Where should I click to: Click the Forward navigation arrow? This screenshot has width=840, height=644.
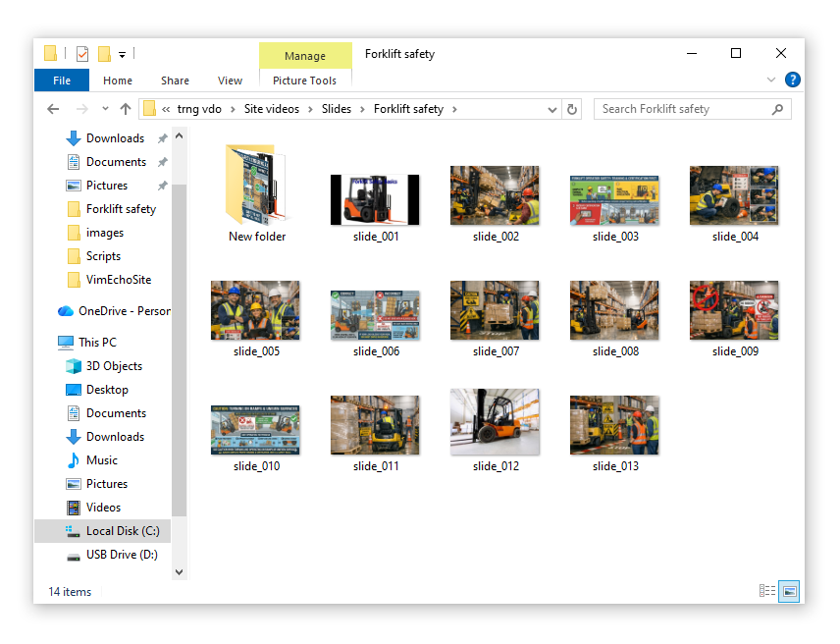tap(82, 109)
